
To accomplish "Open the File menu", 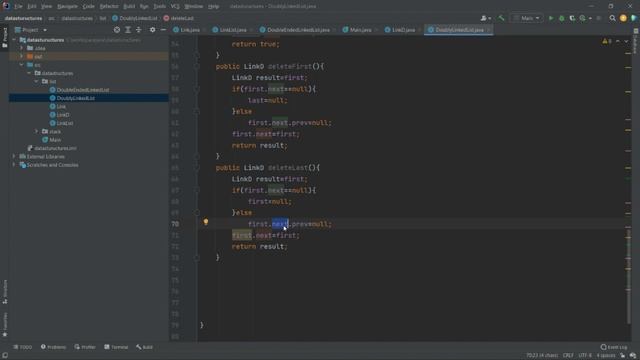I will 18,7.
